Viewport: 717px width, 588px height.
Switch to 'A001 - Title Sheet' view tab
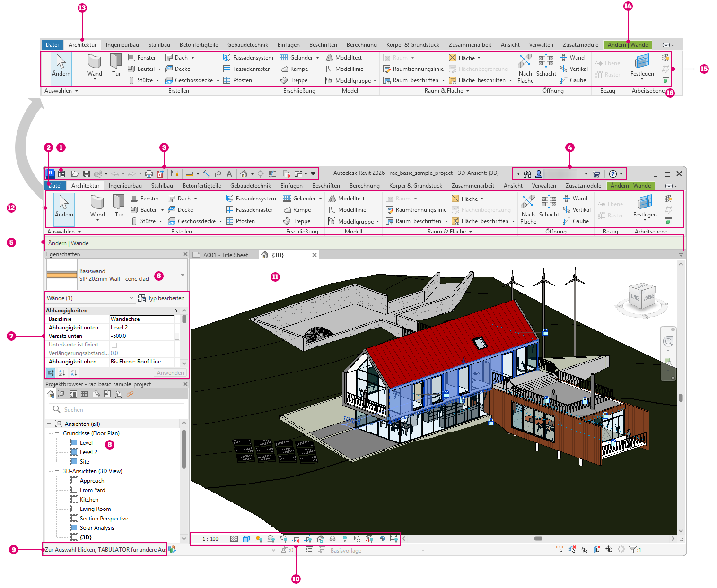tap(226, 255)
